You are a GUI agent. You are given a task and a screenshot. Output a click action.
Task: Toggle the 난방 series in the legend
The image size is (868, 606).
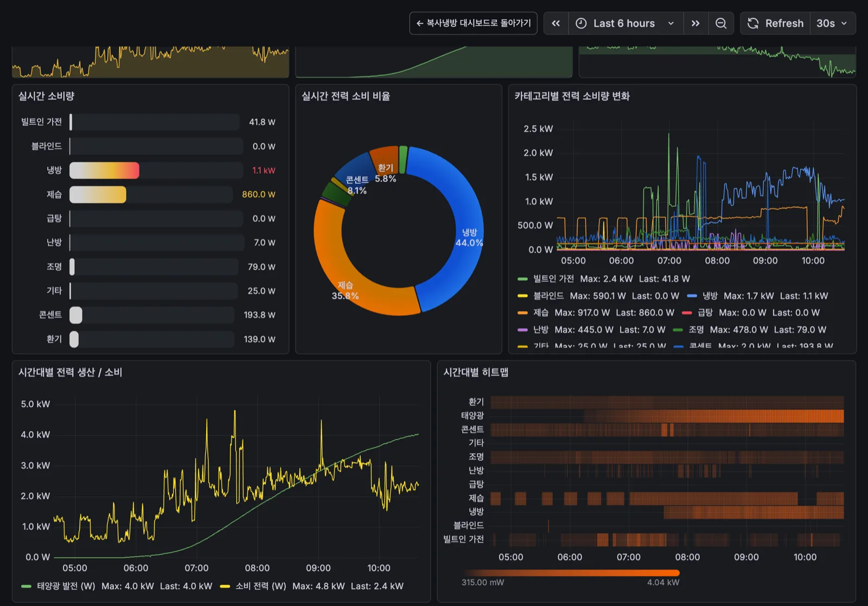coord(540,329)
